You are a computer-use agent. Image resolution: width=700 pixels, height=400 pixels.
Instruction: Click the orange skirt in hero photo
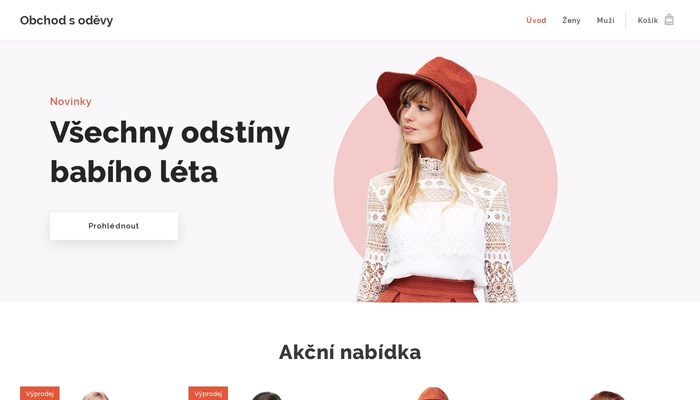pyautogui.click(x=428, y=290)
